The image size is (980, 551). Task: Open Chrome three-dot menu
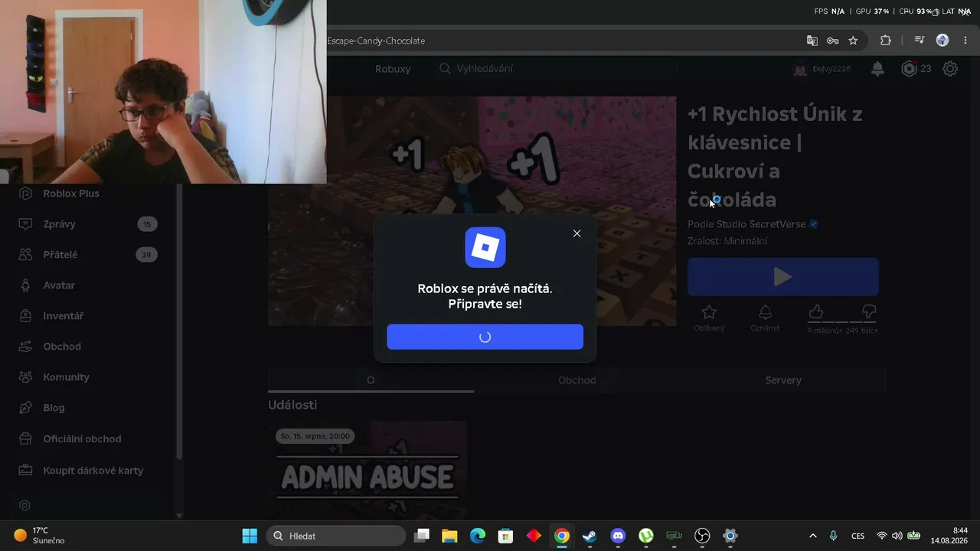click(965, 41)
